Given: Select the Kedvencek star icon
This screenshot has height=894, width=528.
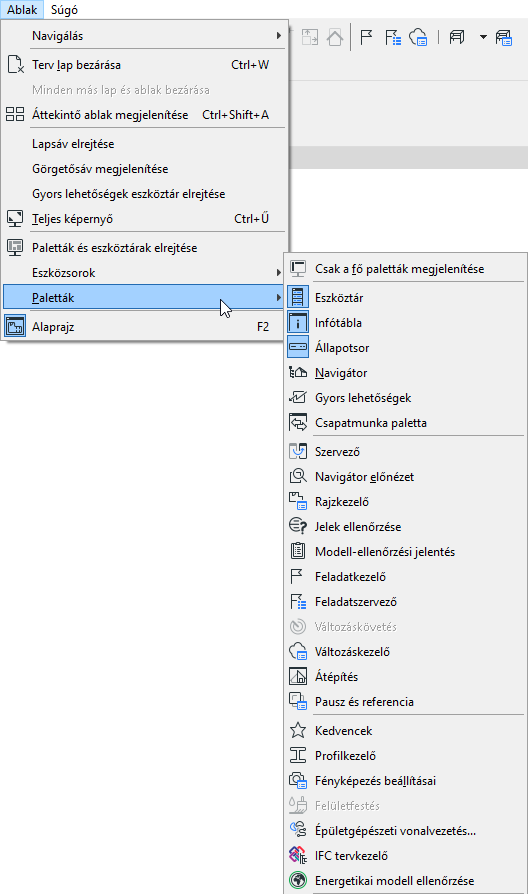Looking at the screenshot, I should tap(298, 730).
